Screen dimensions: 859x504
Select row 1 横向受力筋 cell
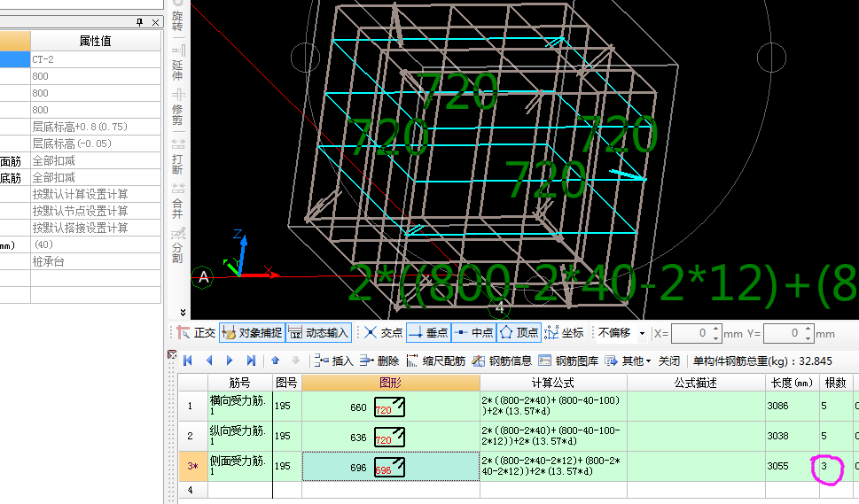240,406
